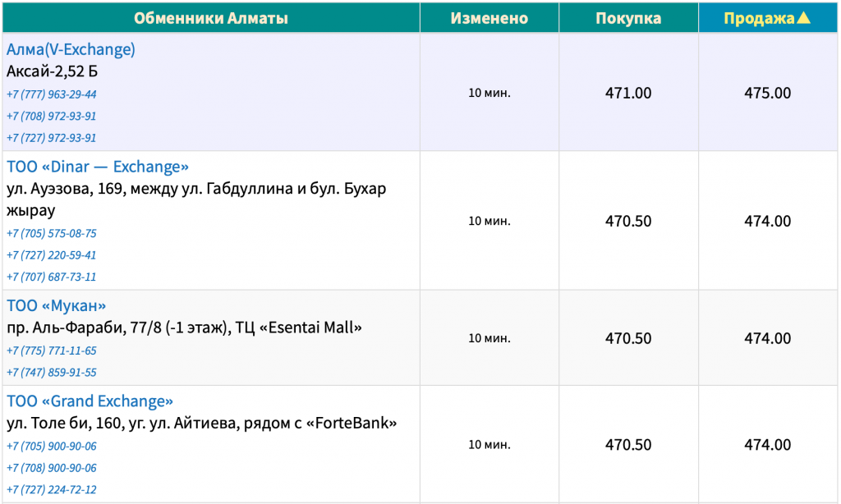Click phone number +7 (747) 859-91-55
The height and width of the screenshot is (504, 841).
pyautogui.click(x=52, y=373)
